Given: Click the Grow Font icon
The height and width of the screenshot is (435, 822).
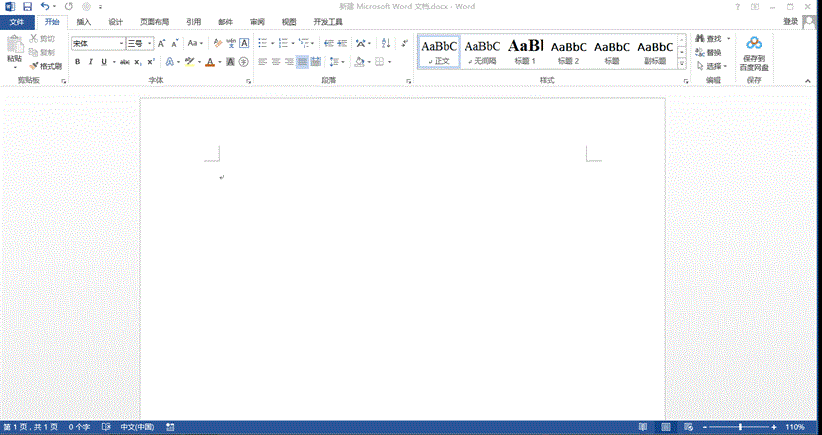Looking at the screenshot, I should [163, 43].
